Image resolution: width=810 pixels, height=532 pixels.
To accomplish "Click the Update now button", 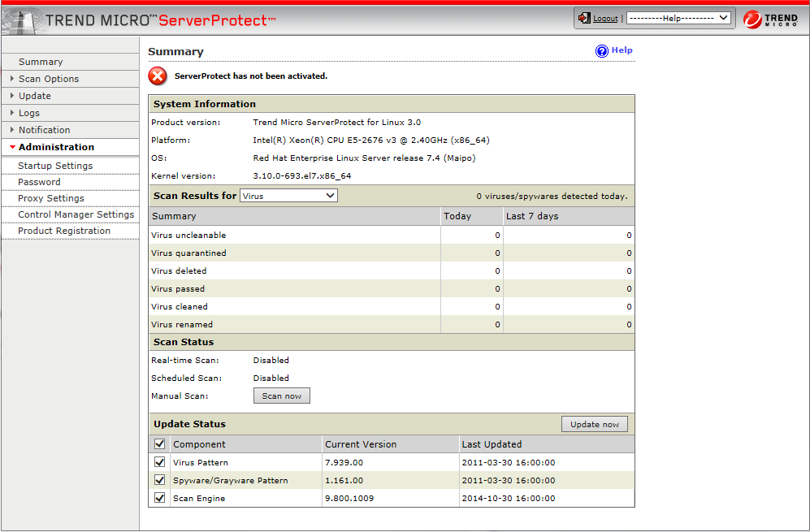I will 595,424.
